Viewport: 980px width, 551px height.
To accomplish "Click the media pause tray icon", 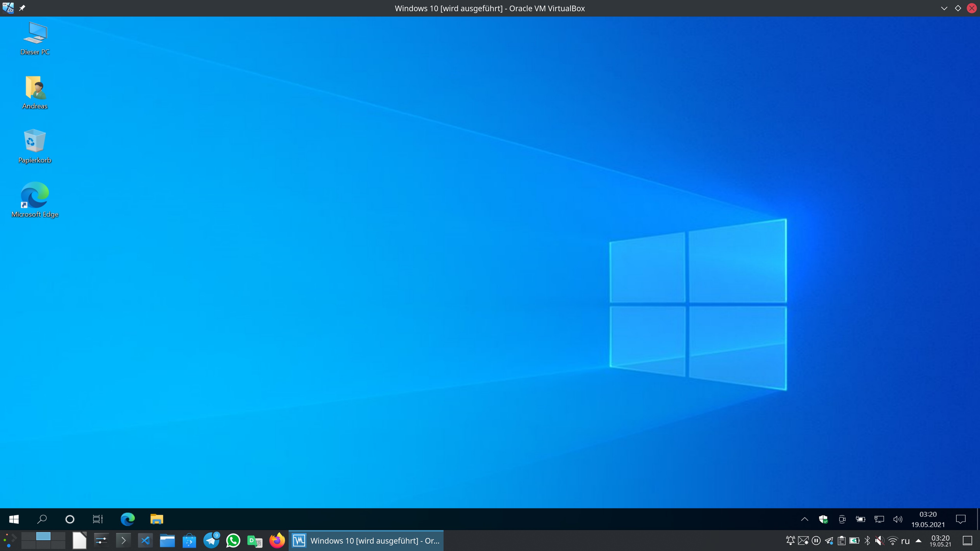I will [816, 541].
